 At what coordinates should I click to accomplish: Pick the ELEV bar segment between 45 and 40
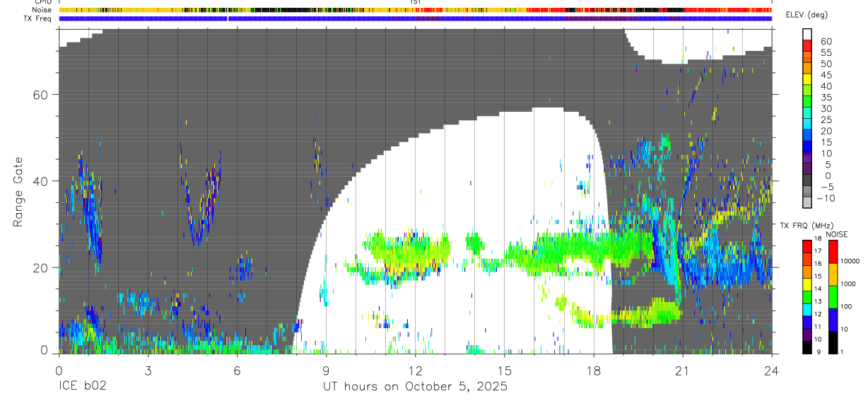click(x=807, y=78)
